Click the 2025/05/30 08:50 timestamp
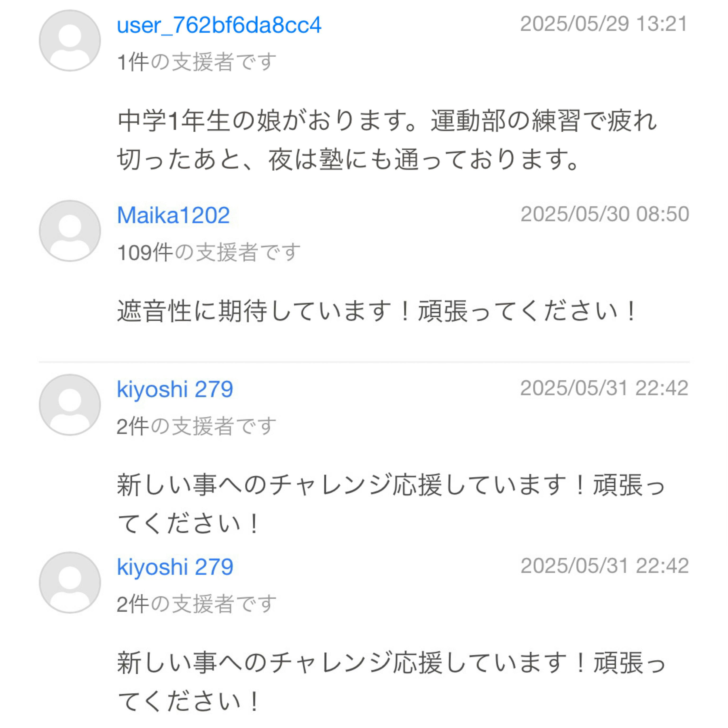Screen dimensions: 728x728 pyautogui.click(x=605, y=214)
